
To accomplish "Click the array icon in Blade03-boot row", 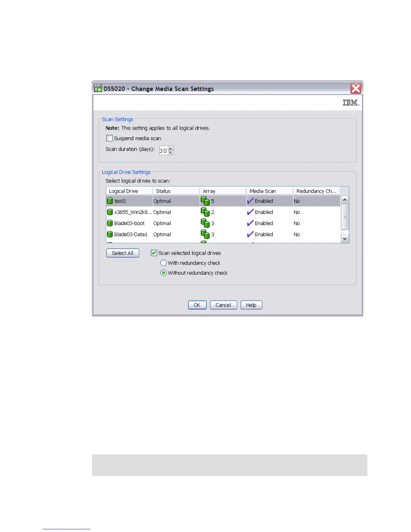I will pos(205,223).
